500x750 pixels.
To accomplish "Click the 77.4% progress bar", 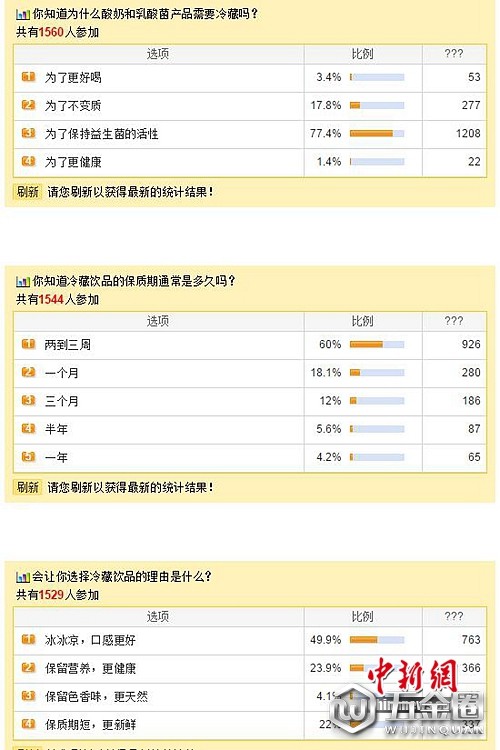I will (377, 133).
